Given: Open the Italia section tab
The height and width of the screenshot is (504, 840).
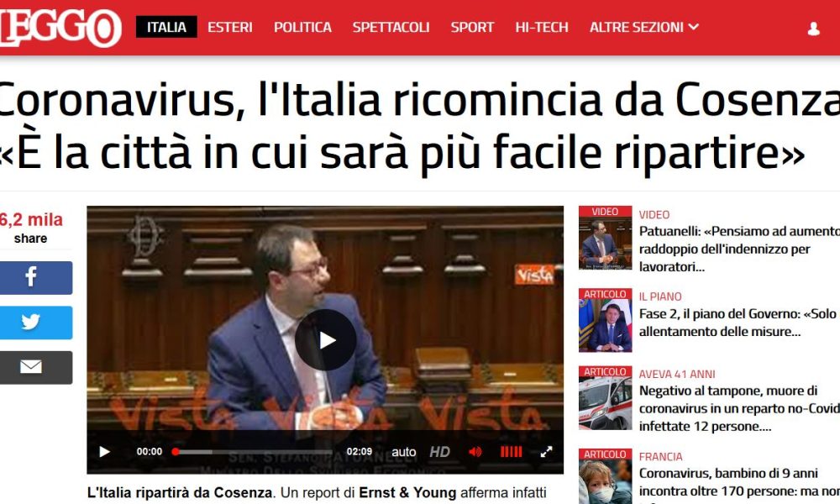Looking at the screenshot, I should 166,27.
